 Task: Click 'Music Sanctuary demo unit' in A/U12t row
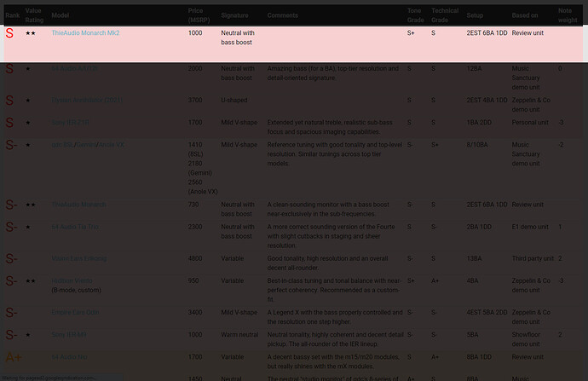point(526,78)
